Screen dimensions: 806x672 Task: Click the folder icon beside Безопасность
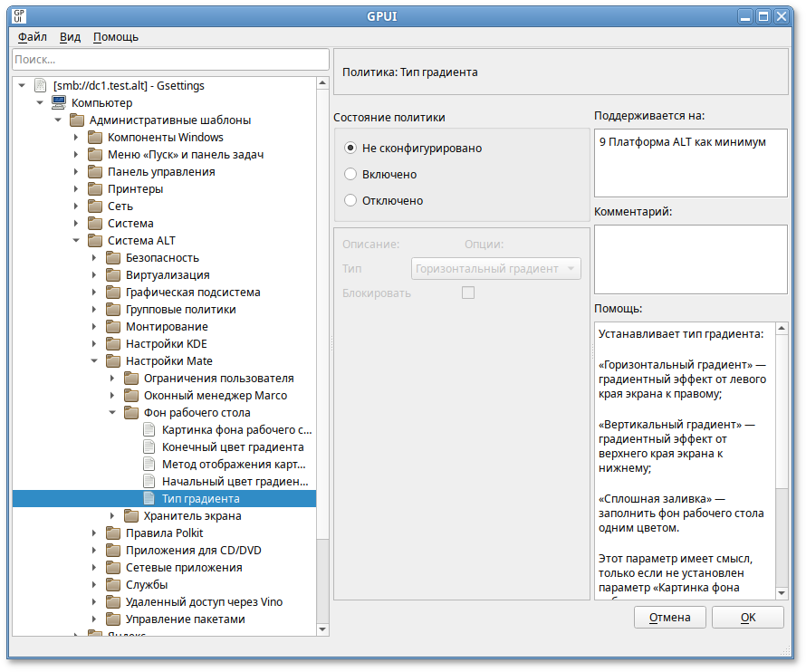point(113,258)
